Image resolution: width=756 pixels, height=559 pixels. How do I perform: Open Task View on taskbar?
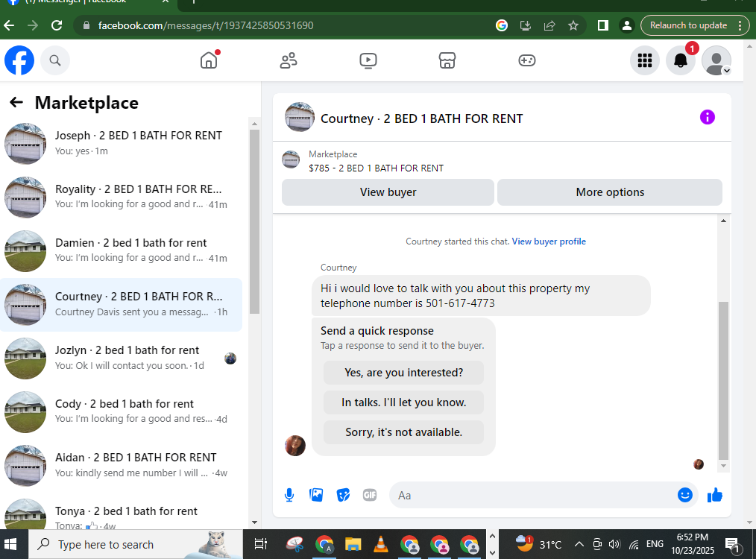click(x=261, y=545)
